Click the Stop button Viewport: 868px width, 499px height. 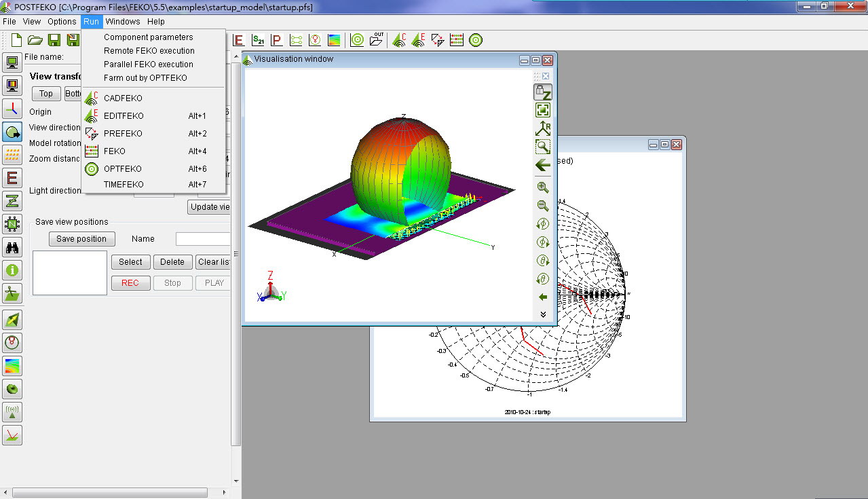point(172,283)
